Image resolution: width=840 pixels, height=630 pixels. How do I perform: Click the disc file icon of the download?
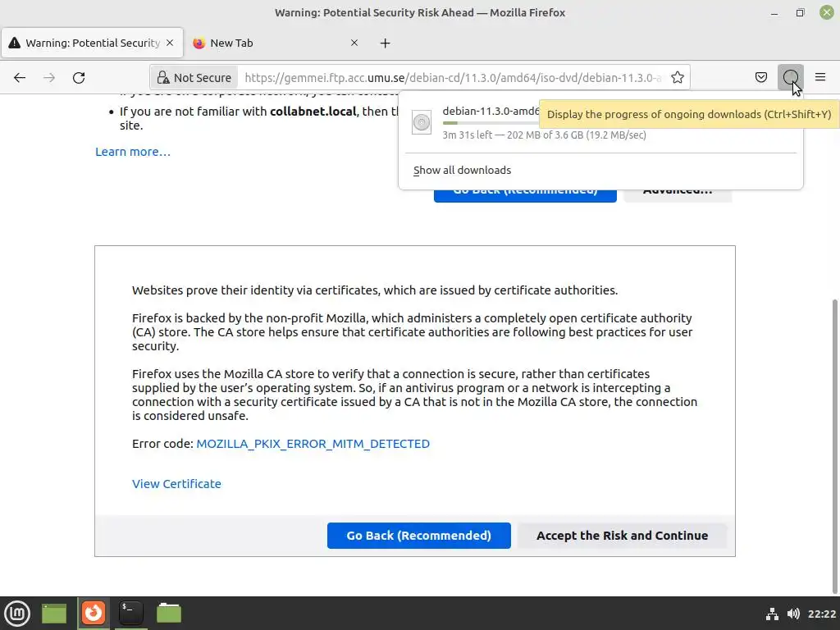click(x=422, y=123)
